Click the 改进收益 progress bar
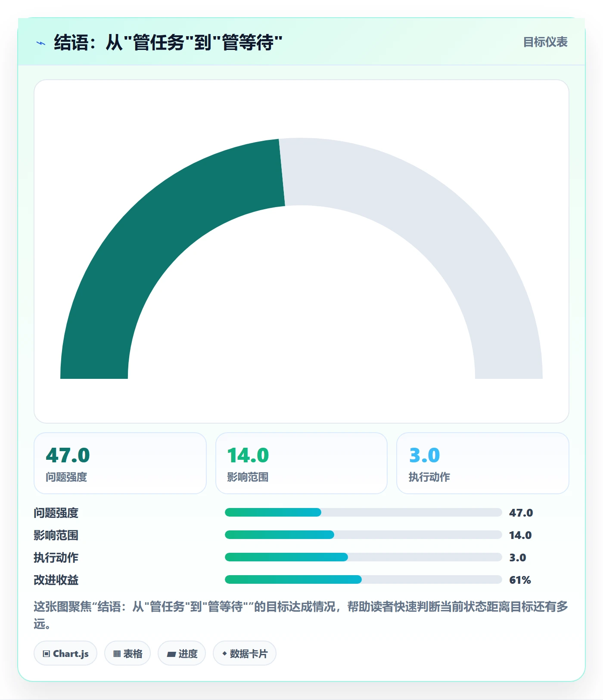The height and width of the screenshot is (700, 603). pos(363,579)
